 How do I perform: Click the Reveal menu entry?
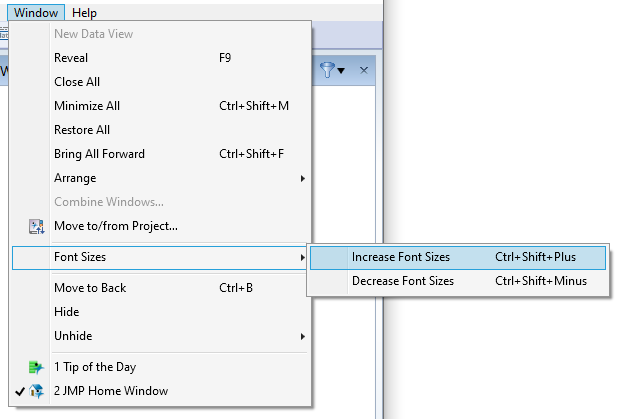(71, 58)
